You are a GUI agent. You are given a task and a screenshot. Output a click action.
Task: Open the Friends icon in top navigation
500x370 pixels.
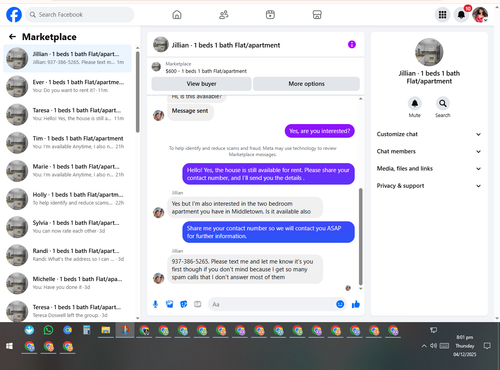(224, 15)
